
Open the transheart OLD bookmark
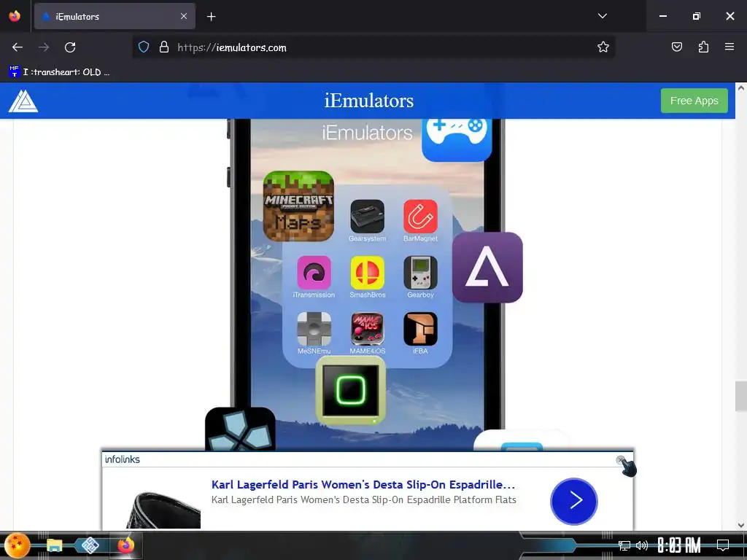(59, 72)
